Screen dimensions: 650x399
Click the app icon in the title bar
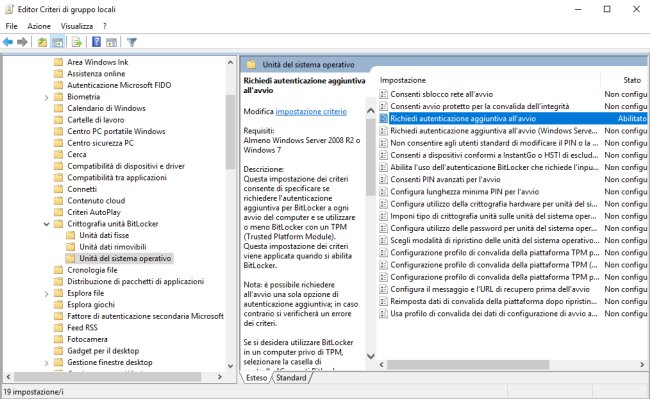tap(9, 9)
